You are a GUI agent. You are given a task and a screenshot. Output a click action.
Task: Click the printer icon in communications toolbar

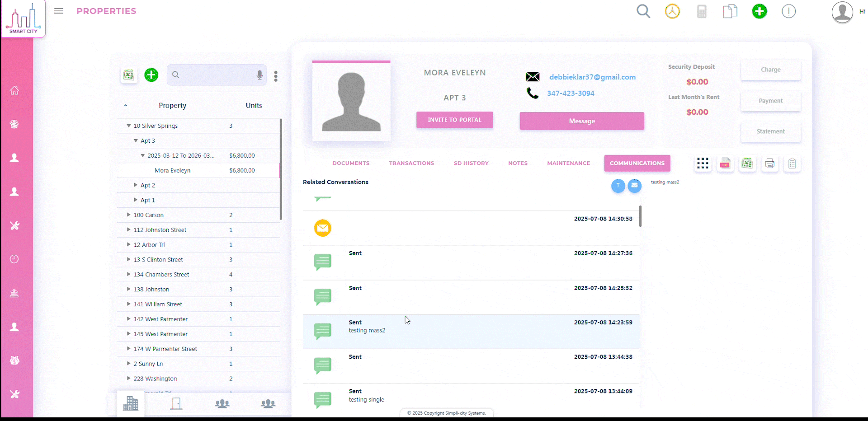point(769,164)
